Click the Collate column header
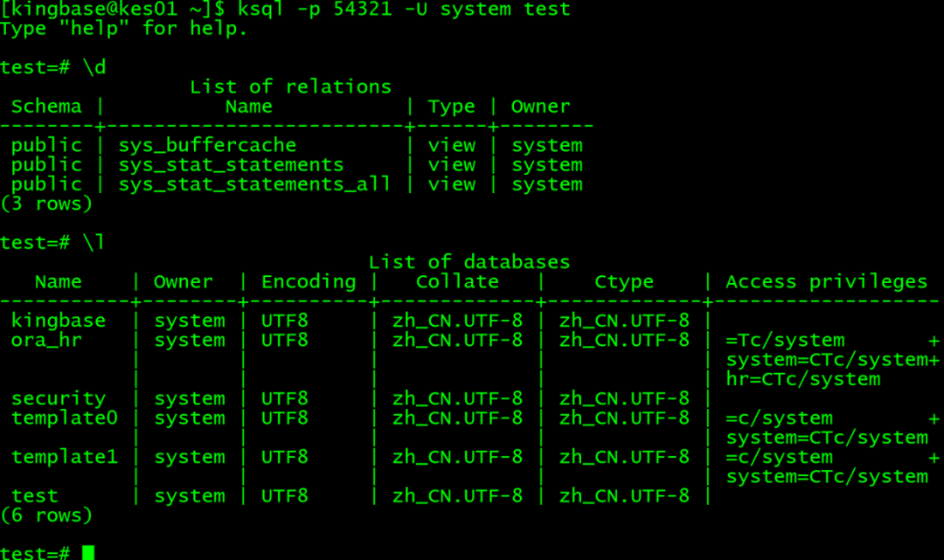944x560 pixels. pos(457,282)
